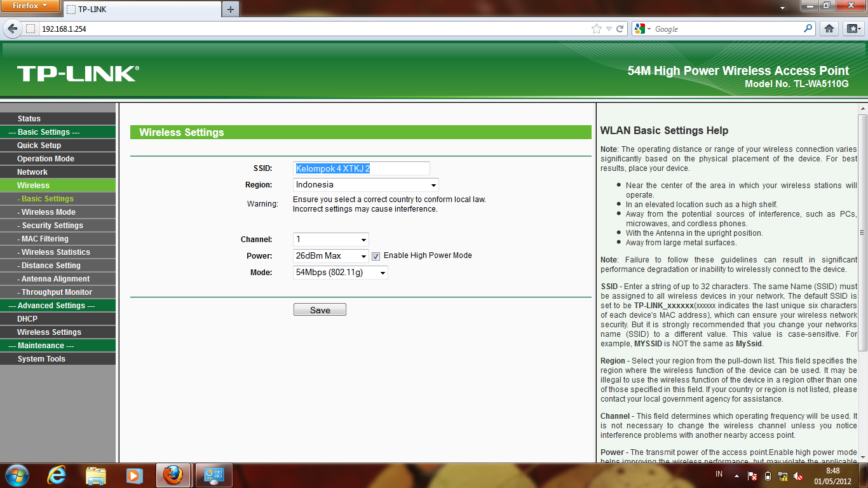
Task: Click the address bar showing 192.168.1.254
Action: 315,29
